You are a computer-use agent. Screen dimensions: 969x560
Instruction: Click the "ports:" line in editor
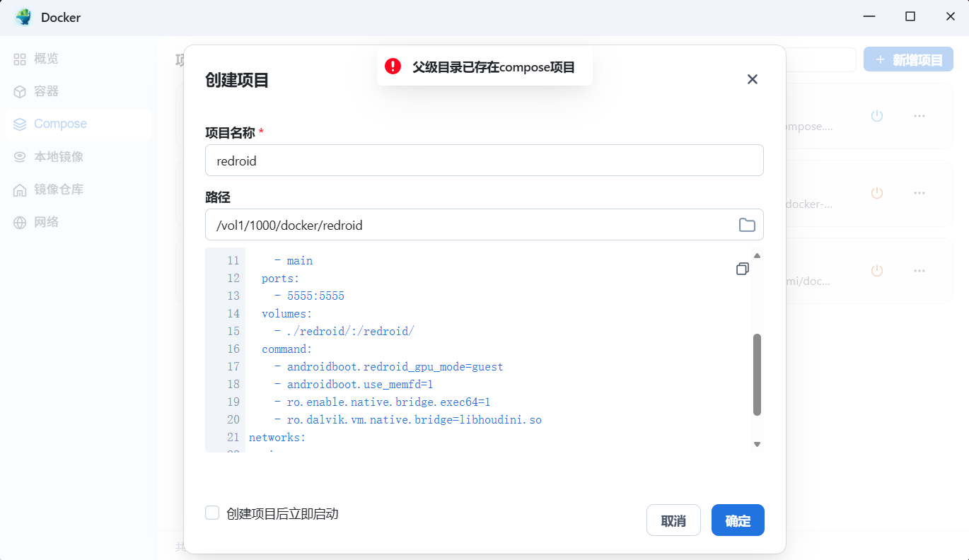pos(281,279)
